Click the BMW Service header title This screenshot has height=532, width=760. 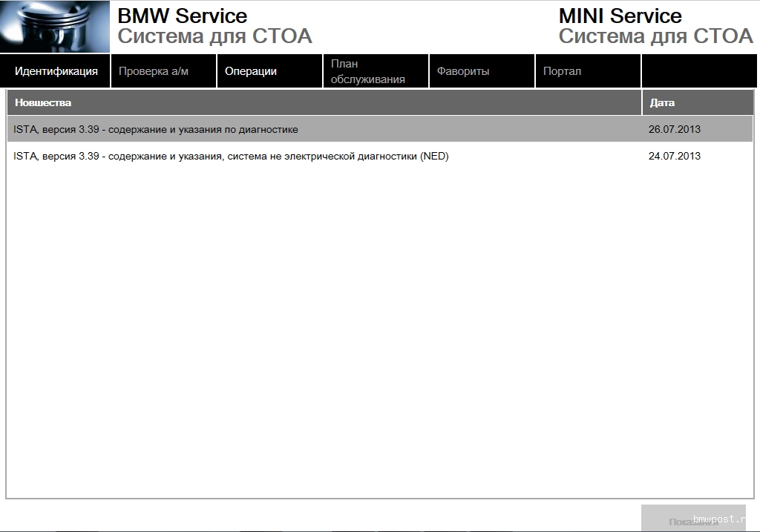click(x=183, y=16)
